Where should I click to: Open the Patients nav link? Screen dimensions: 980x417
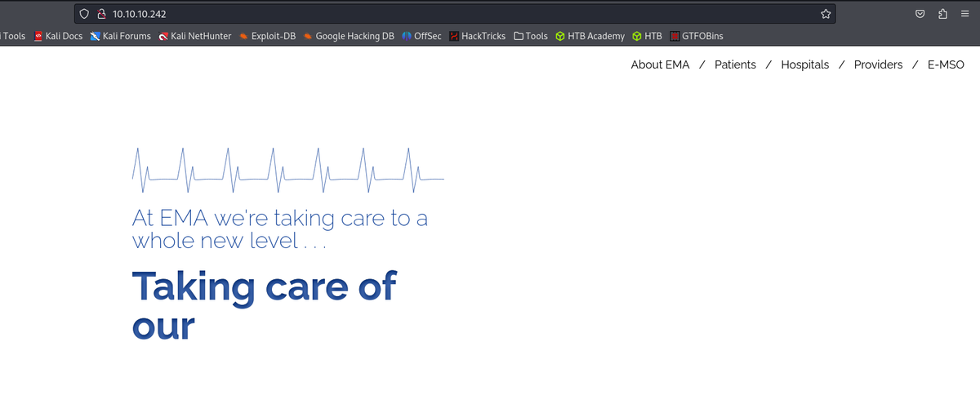pos(735,64)
